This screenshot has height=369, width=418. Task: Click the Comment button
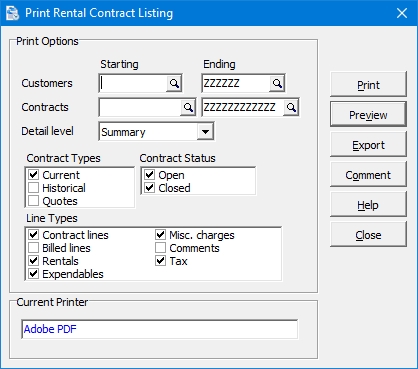(x=368, y=174)
